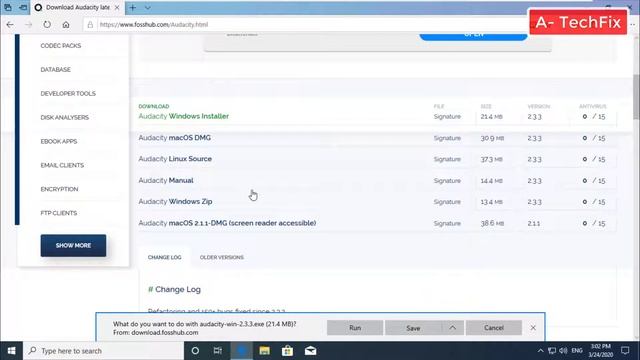Image resolution: width=640 pixels, height=360 pixels.
Task: Open Signature for Windows Installer row
Action: 447,117
